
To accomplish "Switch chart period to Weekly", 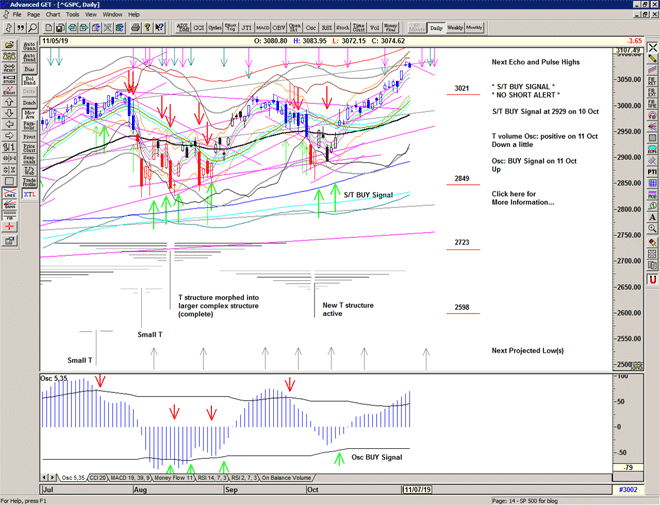I will (x=454, y=28).
